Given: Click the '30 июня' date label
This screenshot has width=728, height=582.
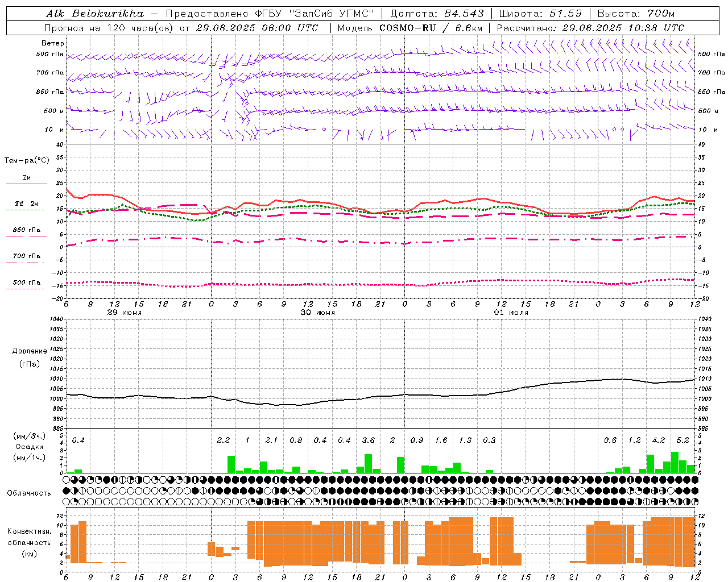Looking at the screenshot, I should tap(318, 313).
